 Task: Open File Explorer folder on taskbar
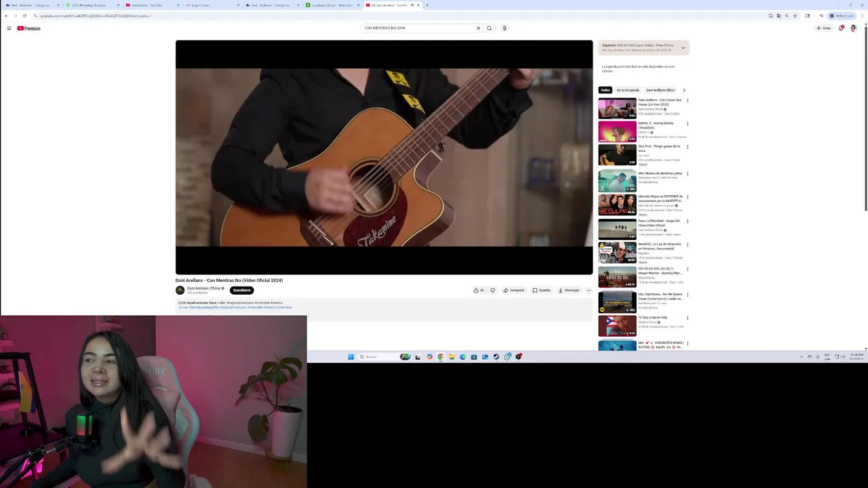[452, 357]
